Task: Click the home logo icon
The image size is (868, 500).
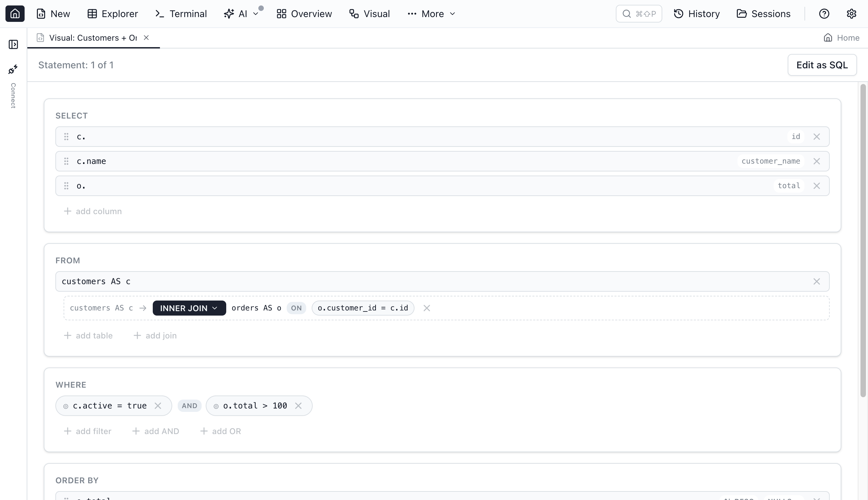Action: tap(15, 14)
